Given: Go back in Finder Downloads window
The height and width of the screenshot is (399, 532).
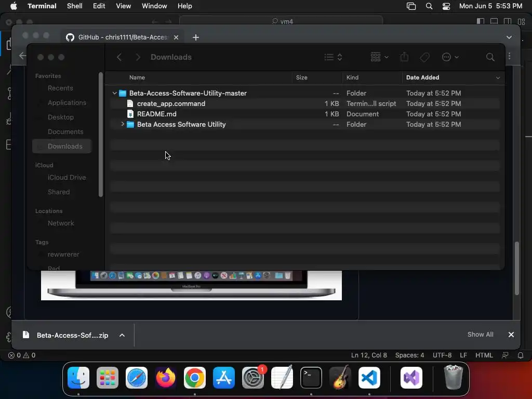Looking at the screenshot, I should tap(119, 57).
